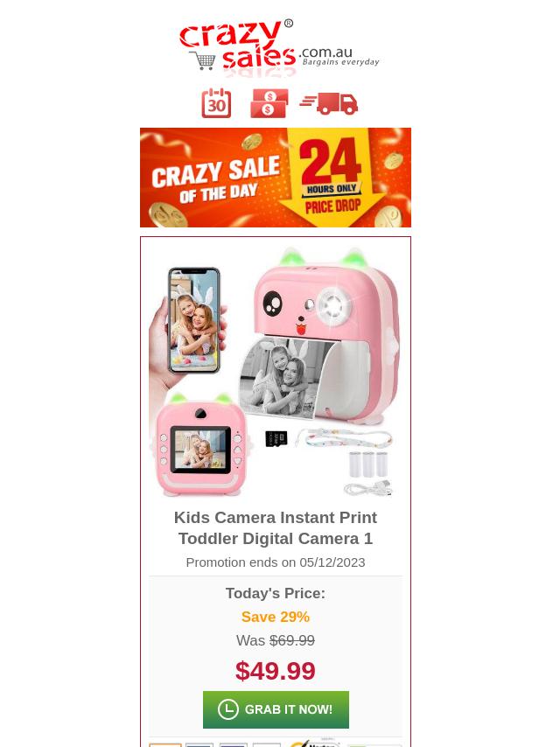Click the SD memory card in photo

276,439
